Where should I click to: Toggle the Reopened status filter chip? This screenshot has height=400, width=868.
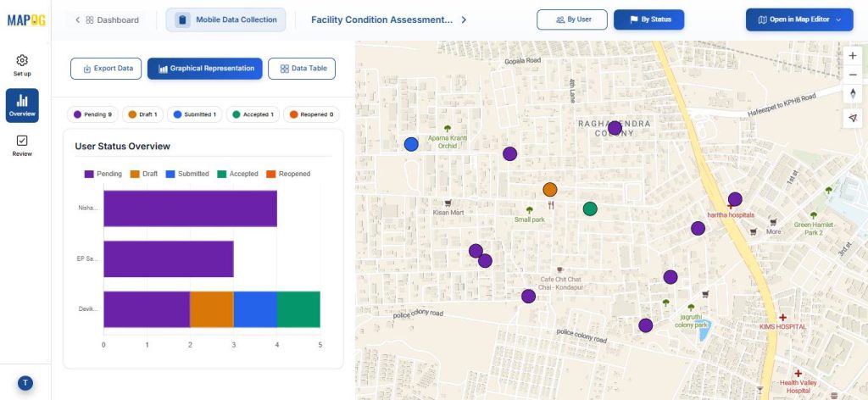coord(309,114)
